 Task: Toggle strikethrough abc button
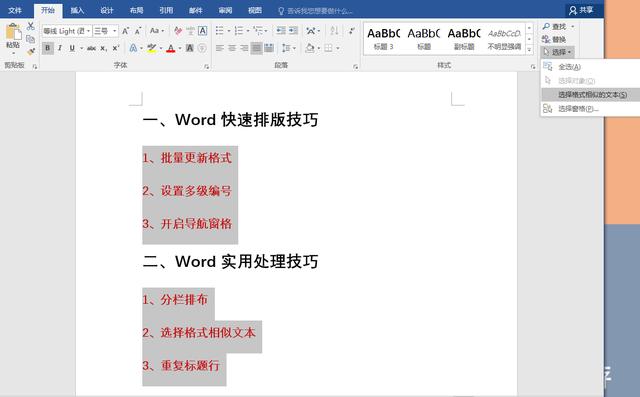tap(91, 48)
